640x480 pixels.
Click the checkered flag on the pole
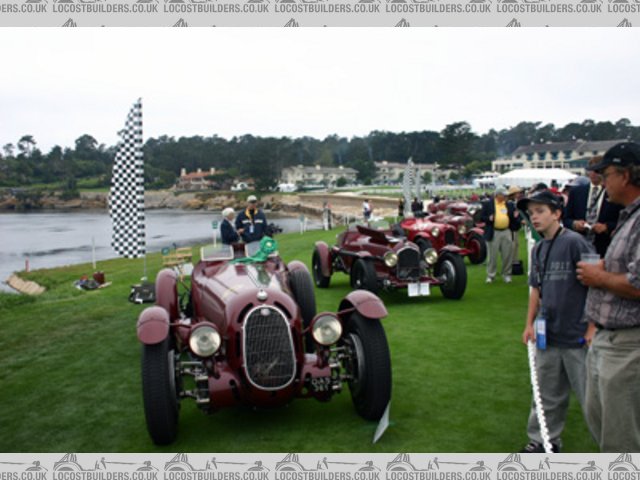point(127,182)
